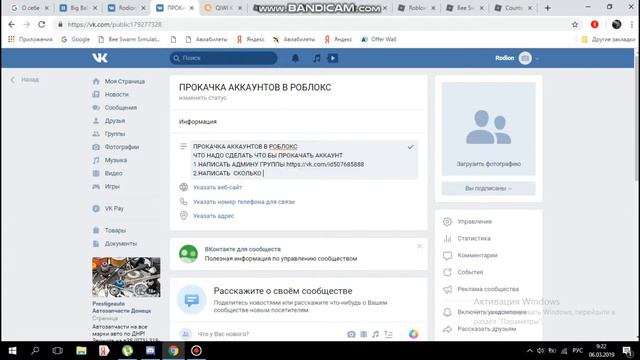
Task: Click the VK logo in header
Action: click(100, 58)
